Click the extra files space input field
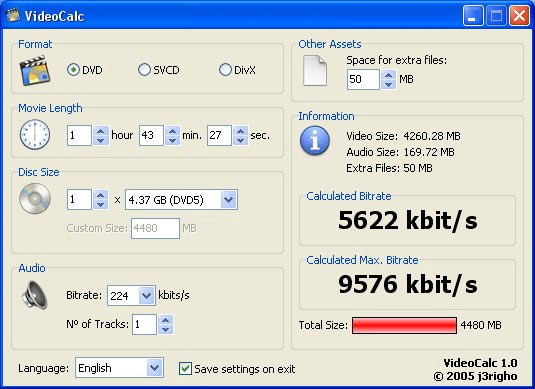 363,80
